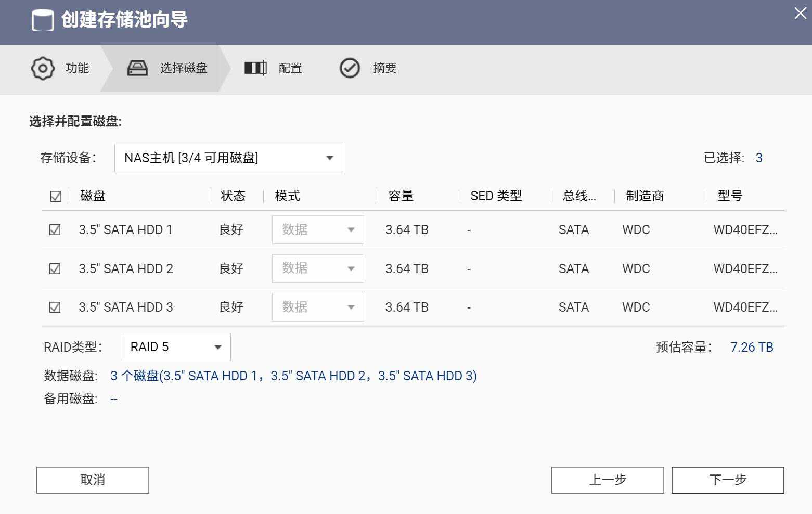
Task: Click the 容量 column header
Action: tap(401, 196)
